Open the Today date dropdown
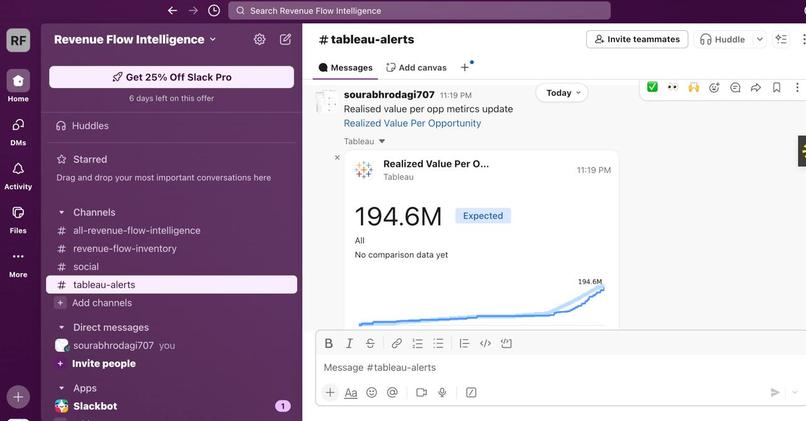 coord(563,93)
